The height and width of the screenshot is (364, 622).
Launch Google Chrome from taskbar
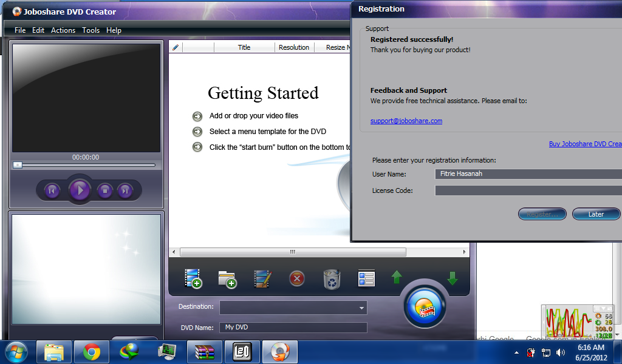[92, 352]
